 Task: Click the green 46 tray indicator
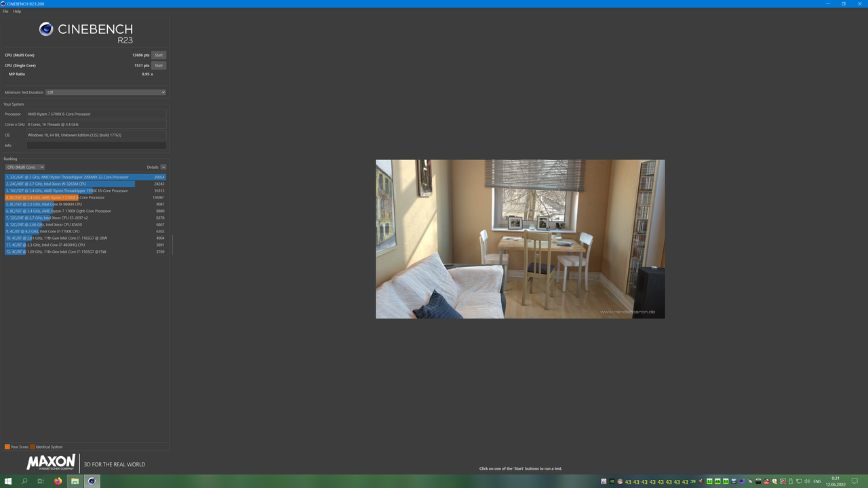click(717, 481)
